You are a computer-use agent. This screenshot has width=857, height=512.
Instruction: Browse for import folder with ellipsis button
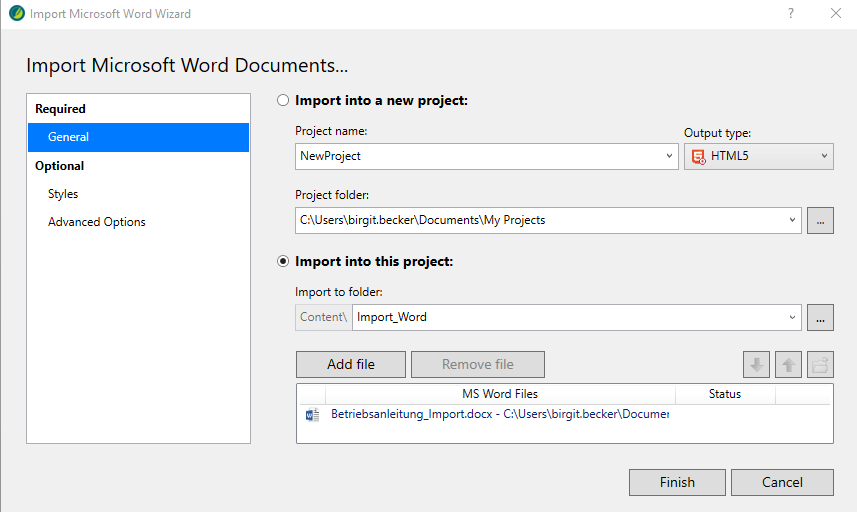tap(820, 318)
